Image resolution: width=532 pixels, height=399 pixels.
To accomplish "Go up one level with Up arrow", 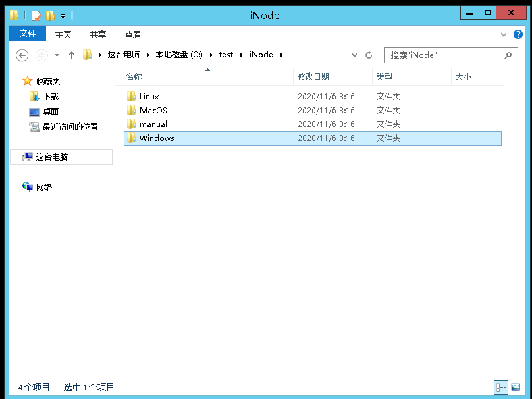I will pyautogui.click(x=71, y=55).
